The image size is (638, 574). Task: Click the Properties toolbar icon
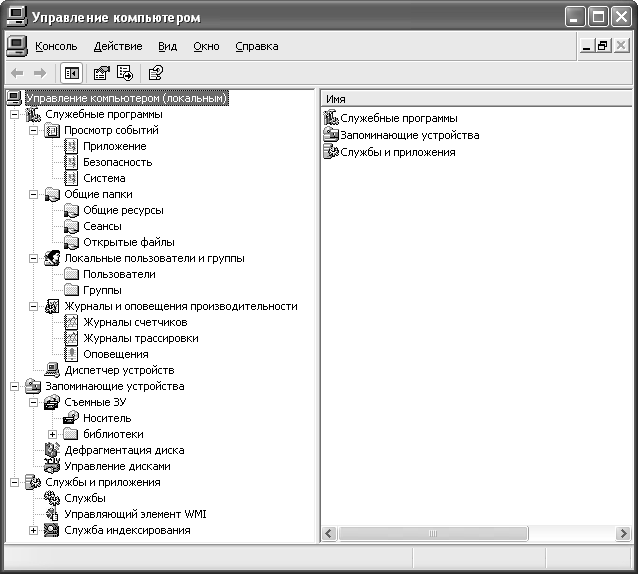point(101,73)
